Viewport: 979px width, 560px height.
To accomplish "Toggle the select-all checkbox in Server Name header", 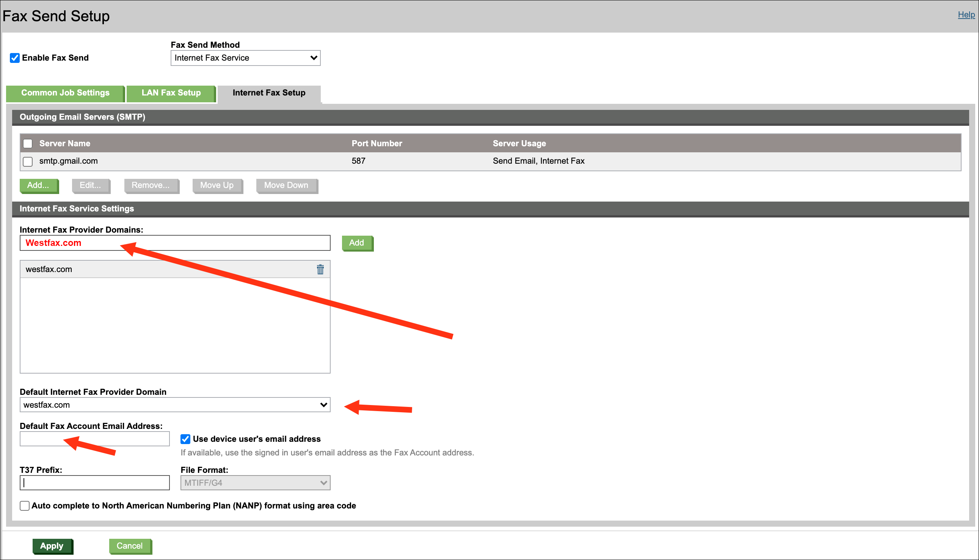I will (x=27, y=143).
